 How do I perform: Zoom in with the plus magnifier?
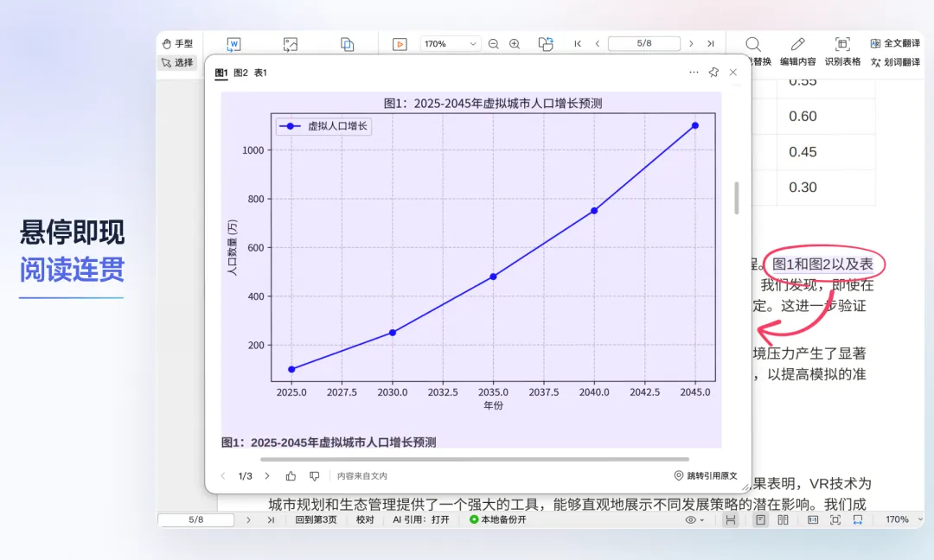(x=515, y=44)
